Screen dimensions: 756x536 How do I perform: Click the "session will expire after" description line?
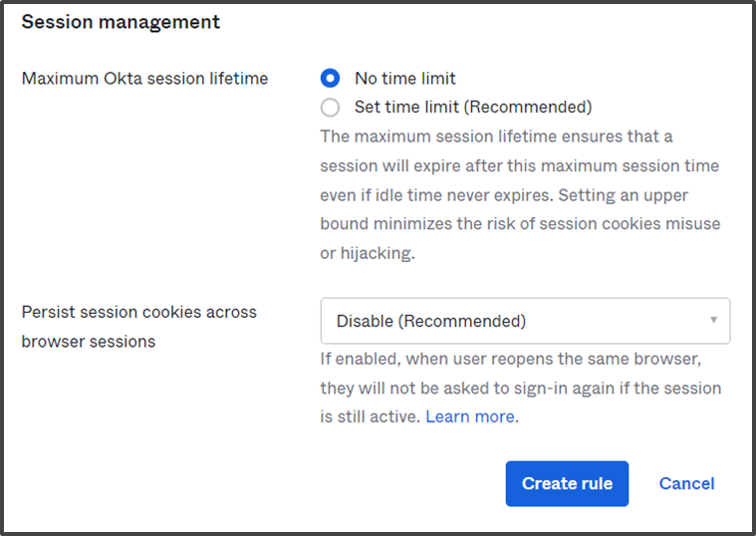pos(519,166)
